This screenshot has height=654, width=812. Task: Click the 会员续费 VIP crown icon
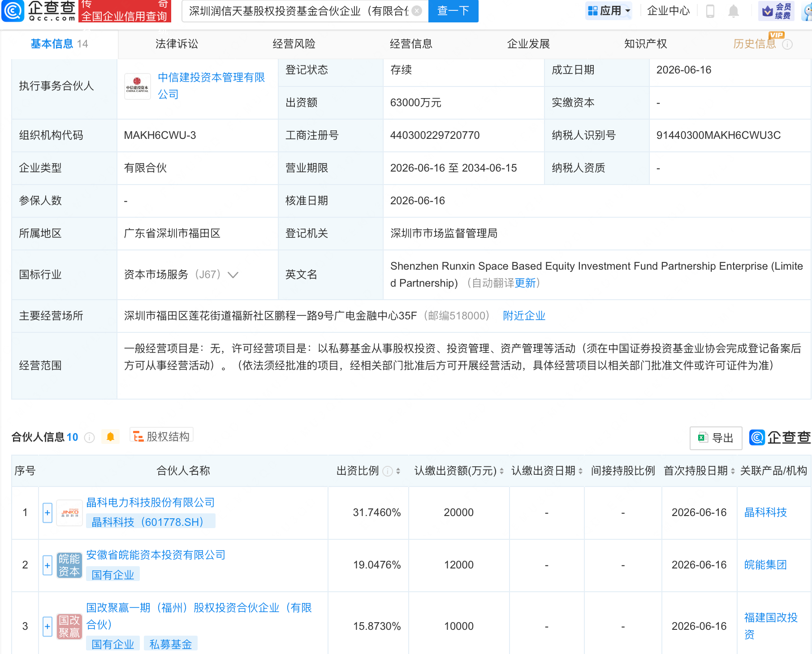tap(776, 11)
